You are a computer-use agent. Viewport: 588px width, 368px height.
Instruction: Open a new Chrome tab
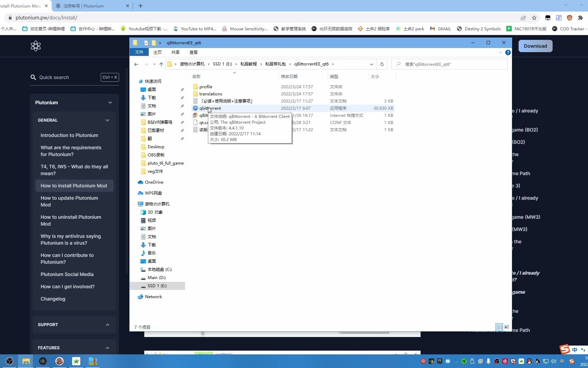pyautogui.click(x=141, y=6)
